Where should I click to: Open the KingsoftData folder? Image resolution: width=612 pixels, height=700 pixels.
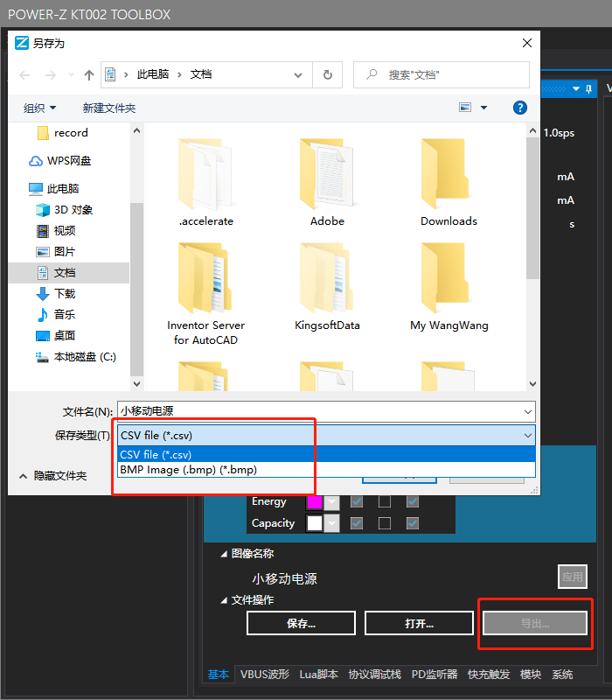(327, 288)
